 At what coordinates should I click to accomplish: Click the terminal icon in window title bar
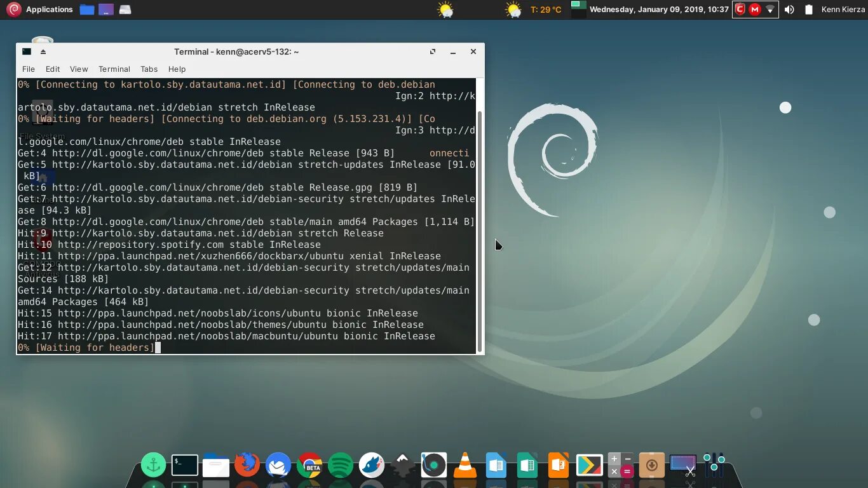(x=27, y=51)
